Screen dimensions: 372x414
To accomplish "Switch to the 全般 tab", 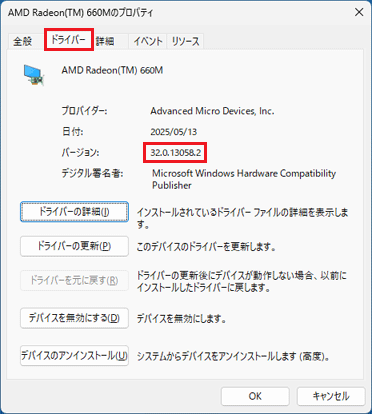I will point(23,42).
